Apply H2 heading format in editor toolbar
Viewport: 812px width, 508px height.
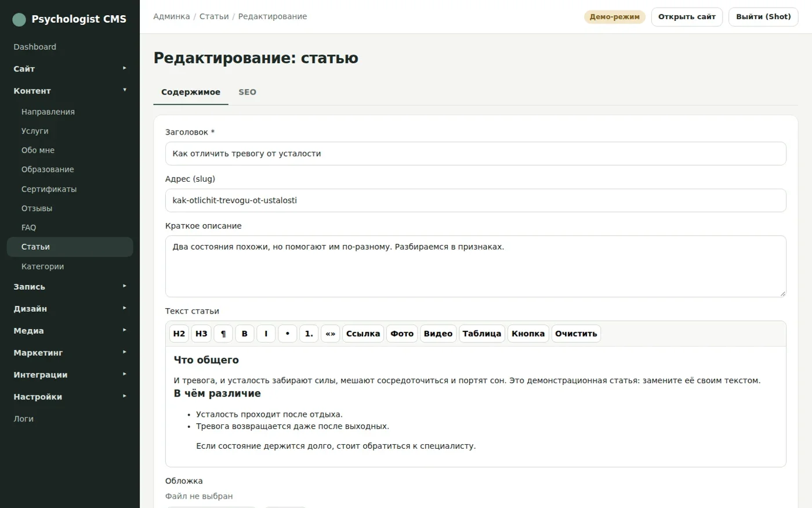point(179,334)
